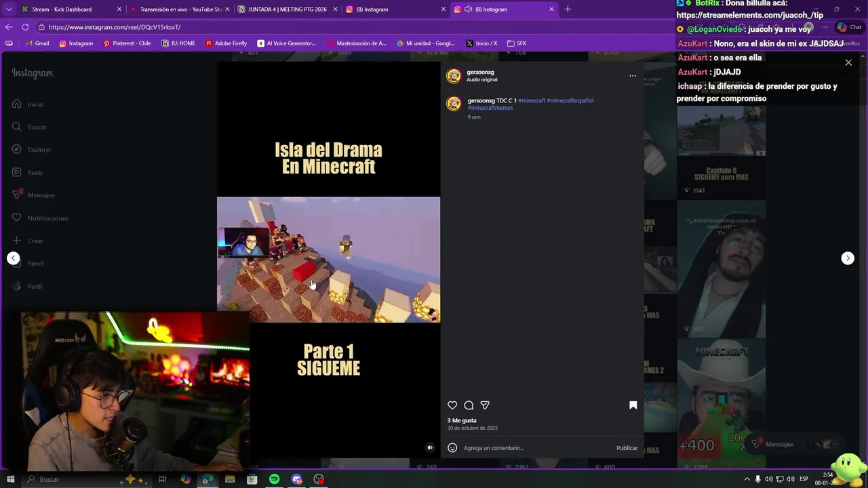Open the three-dot options menu of post

pos(633,76)
